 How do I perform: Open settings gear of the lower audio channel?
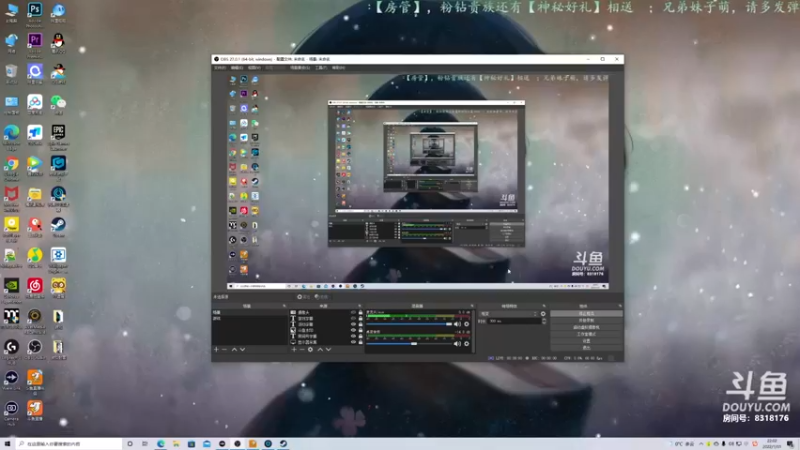(x=466, y=344)
